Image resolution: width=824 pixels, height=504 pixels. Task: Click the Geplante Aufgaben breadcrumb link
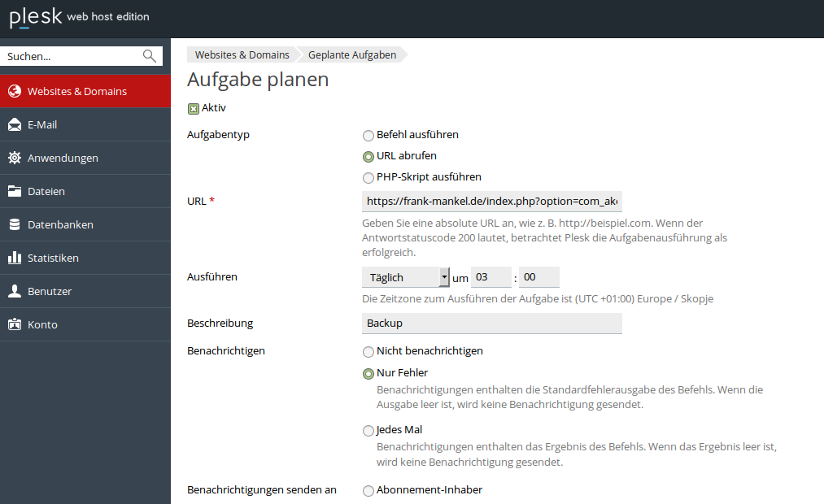pos(352,54)
